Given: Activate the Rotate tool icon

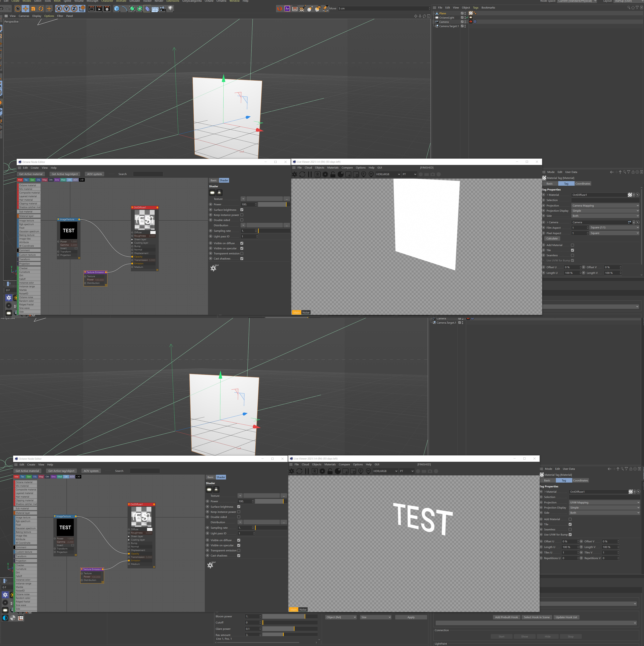Looking at the screenshot, I should tap(41, 9).
